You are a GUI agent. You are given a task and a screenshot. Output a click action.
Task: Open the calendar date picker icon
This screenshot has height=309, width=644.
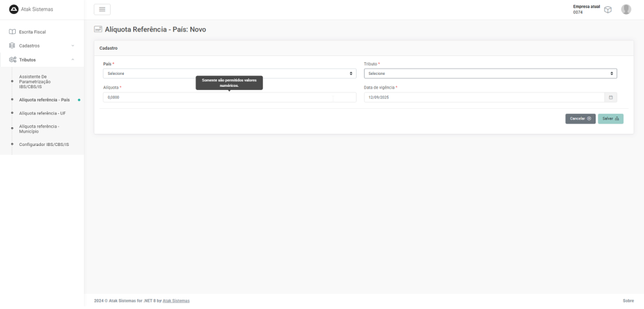[610, 98]
